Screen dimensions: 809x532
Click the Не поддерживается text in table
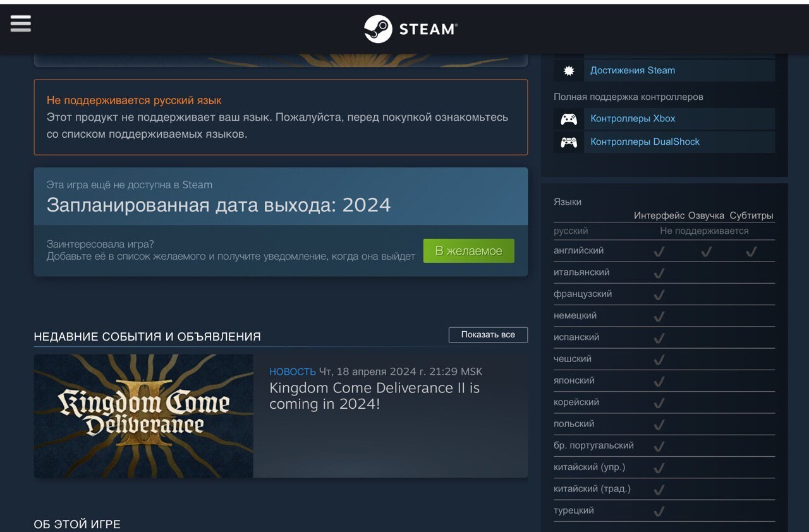coord(704,231)
